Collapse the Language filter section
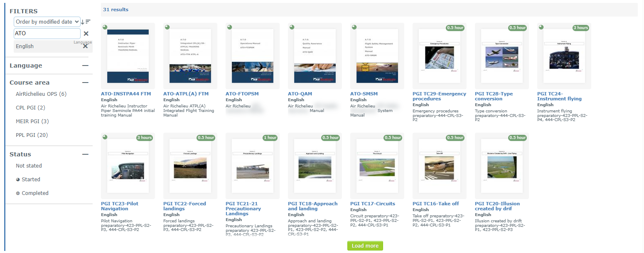Image resolution: width=644 pixels, height=253 pixels. pos(85,66)
